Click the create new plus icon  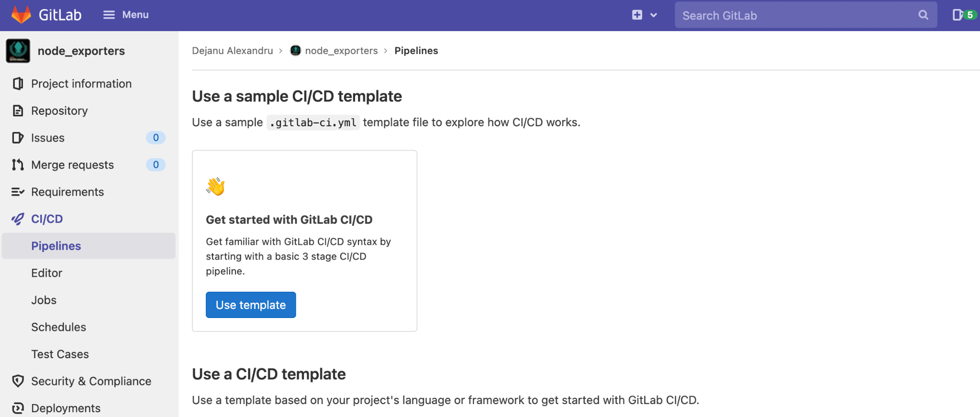click(x=637, y=15)
